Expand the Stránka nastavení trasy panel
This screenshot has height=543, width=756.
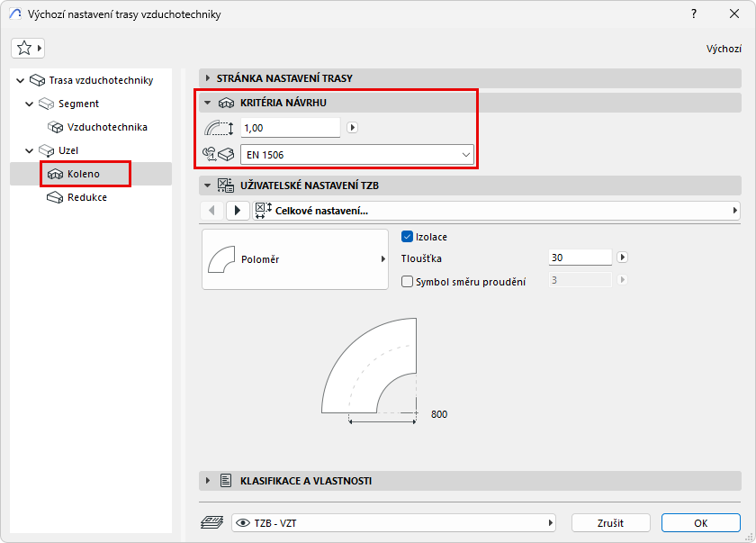[x=208, y=78]
